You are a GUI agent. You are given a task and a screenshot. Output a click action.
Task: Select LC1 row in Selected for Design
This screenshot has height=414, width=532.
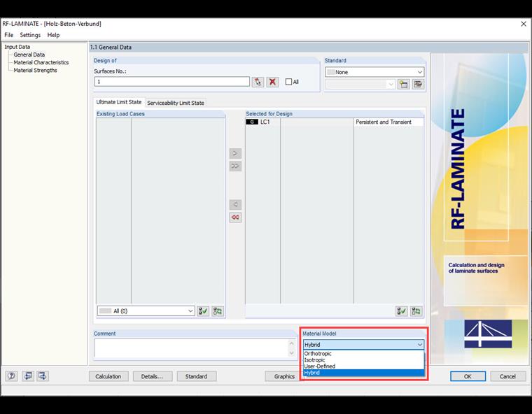[x=334, y=122]
